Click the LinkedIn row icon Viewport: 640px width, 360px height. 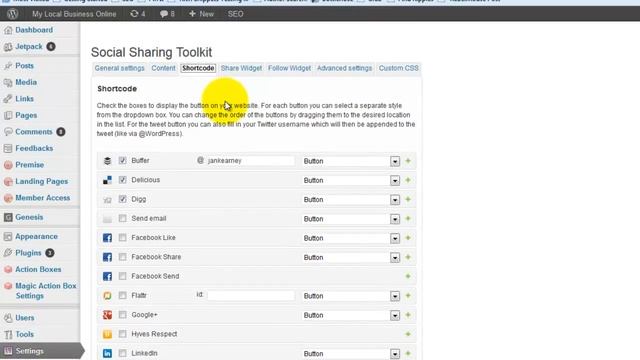pyautogui.click(x=107, y=353)
